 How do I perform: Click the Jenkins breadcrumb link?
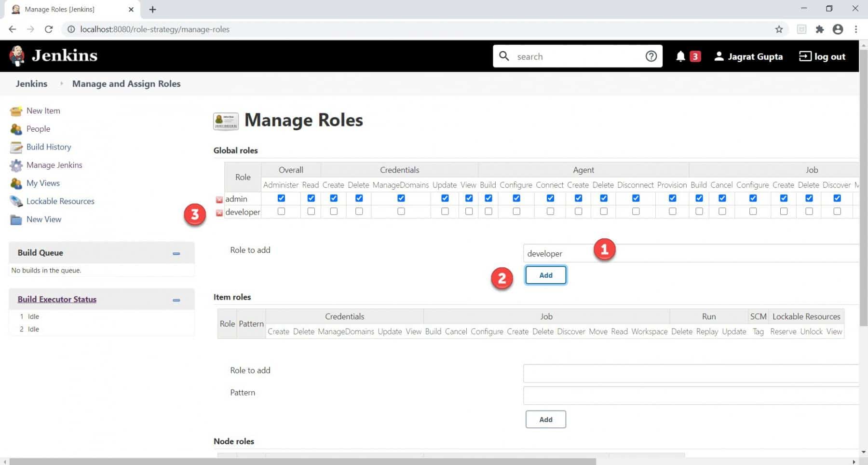click(x=31, y=83)
